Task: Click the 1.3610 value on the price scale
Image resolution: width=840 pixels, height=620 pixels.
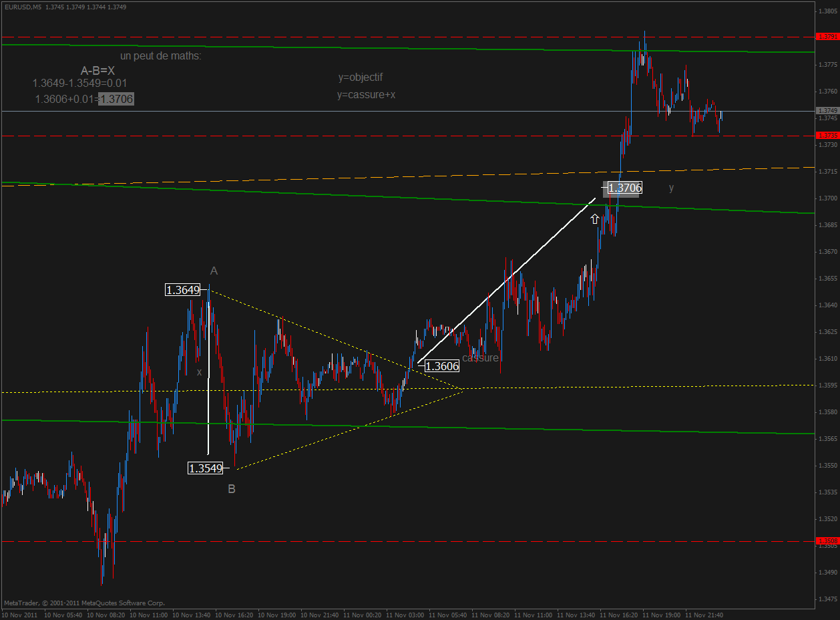Action: (x=827, y=359)
